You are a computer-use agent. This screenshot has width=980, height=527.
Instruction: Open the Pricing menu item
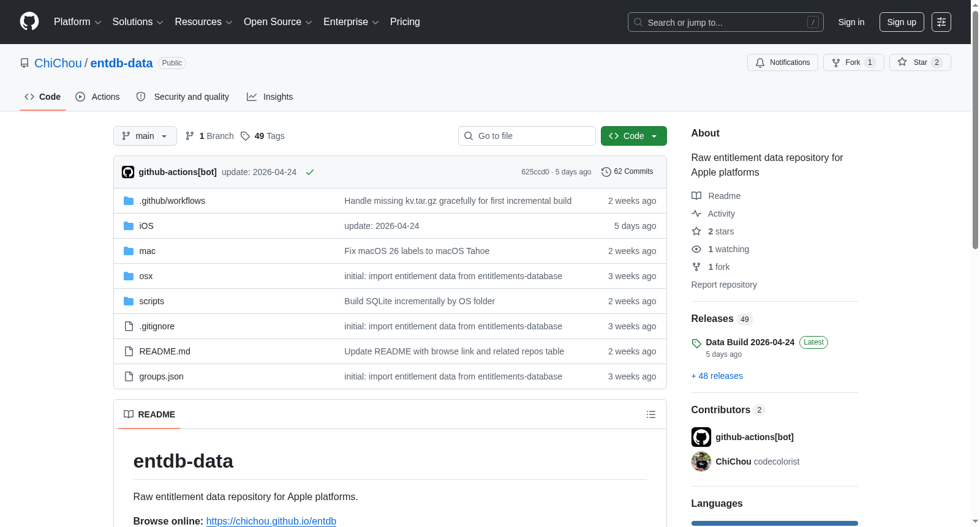click(405, 22)
